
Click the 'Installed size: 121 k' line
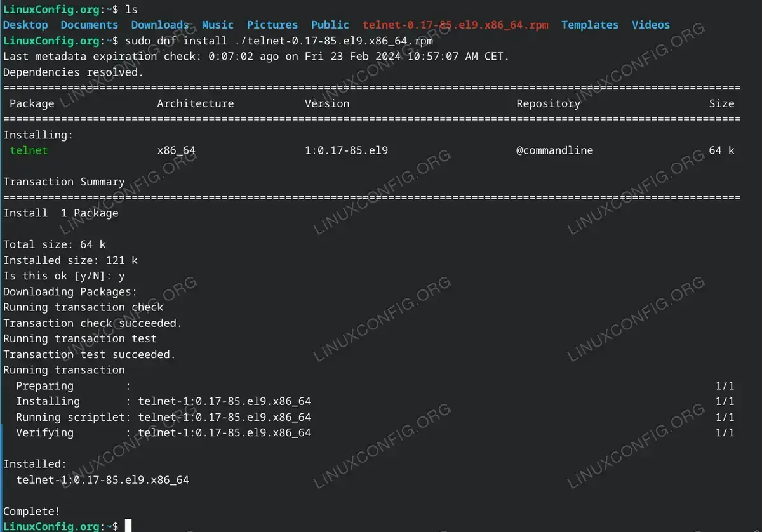pos(70,260)
